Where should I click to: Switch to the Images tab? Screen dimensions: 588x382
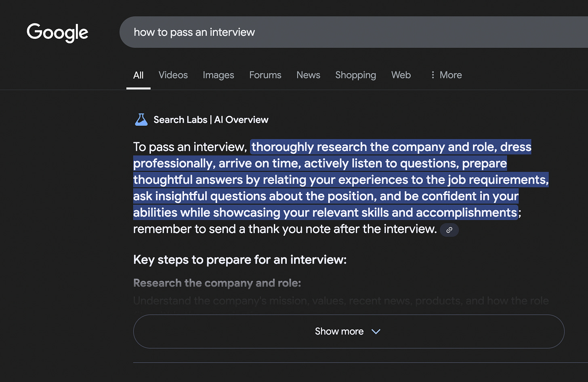click(218, 75)
